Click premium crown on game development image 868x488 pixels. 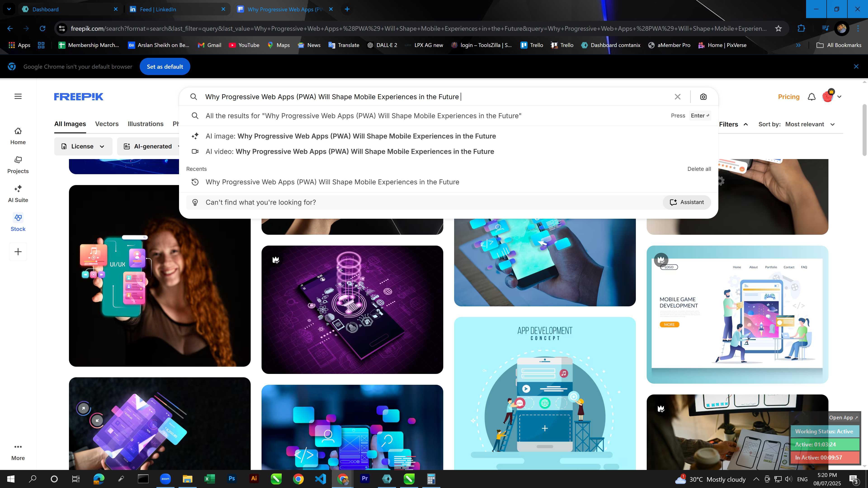pyautogui.click(x=661, y=260)
